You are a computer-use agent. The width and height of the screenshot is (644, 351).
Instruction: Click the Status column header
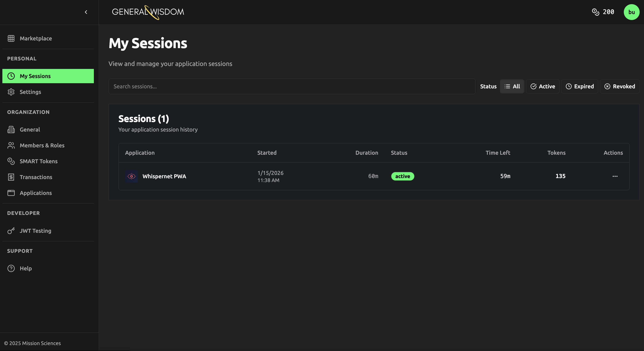click(x=399, y=153)
